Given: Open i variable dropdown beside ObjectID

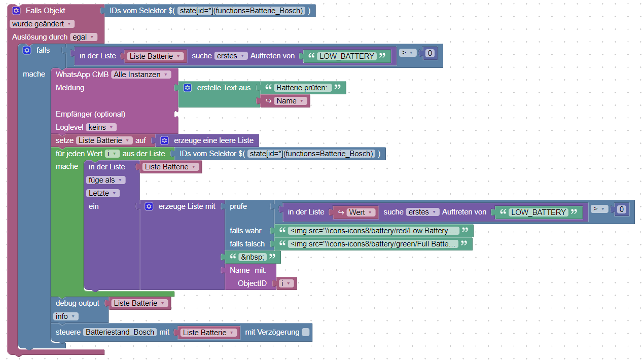Looking at the screenshot, I should [287, 283].
